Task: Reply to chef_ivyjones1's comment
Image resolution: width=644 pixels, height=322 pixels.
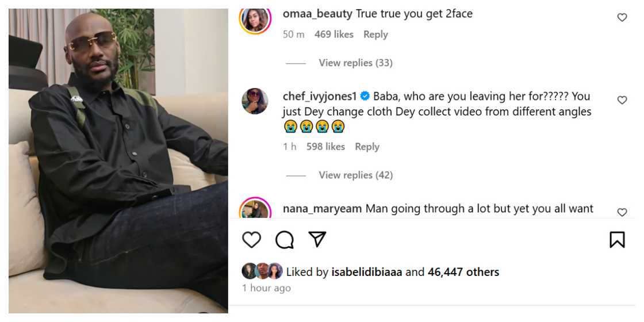Action: 367,147
